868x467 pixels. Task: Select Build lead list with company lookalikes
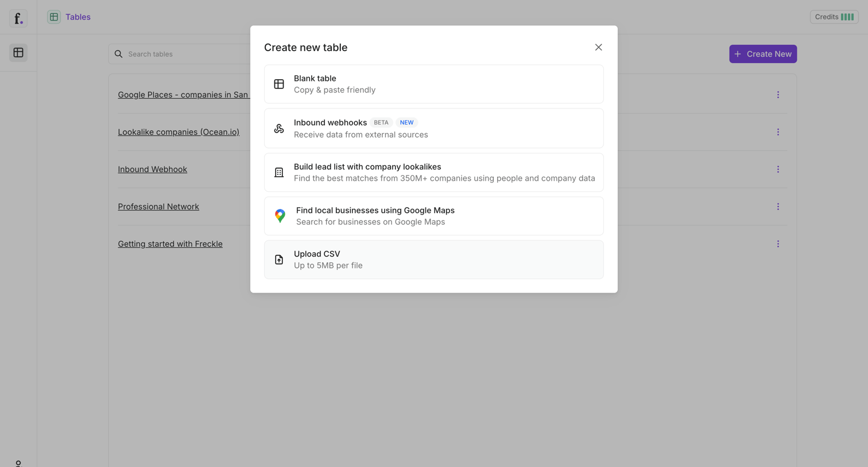pyautogui.click(x=434, y=172)
